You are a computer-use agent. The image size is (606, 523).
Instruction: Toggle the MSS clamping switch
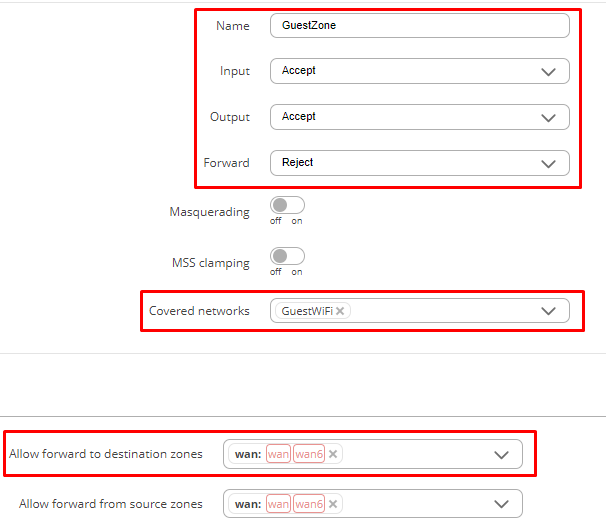287,256
